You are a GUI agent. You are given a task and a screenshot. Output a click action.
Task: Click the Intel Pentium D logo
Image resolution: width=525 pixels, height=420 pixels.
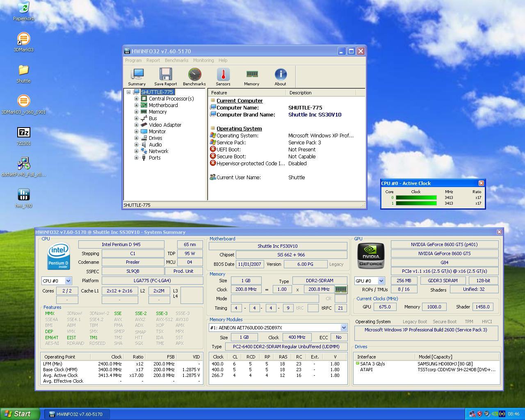pyautogui.click(x=59, y=256)
